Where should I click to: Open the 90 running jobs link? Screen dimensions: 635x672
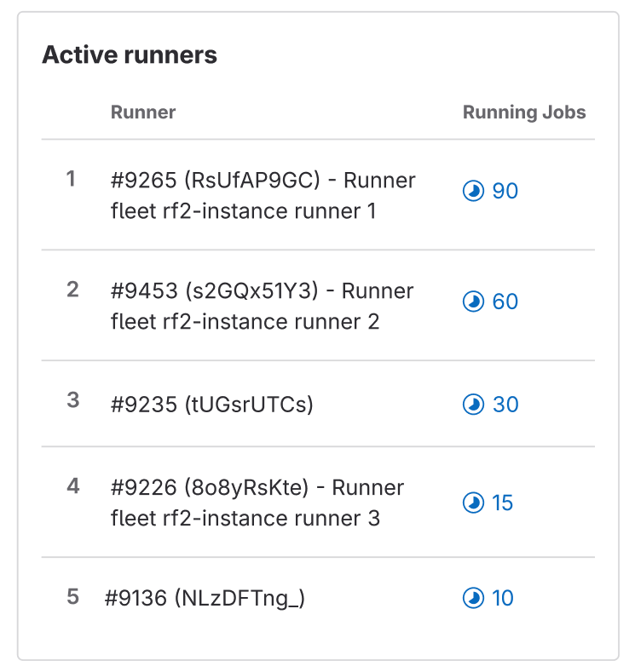tap(490, 191)
